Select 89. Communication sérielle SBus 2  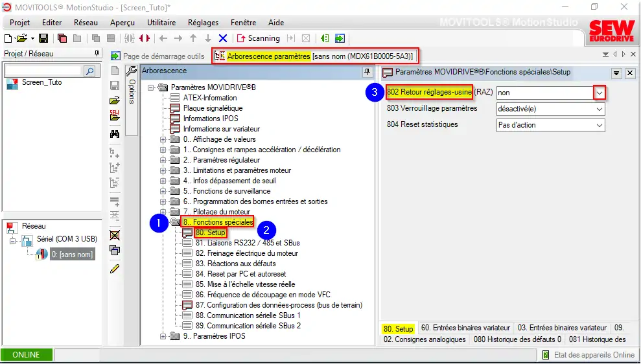pyautogui.click(x=248, y=326)
